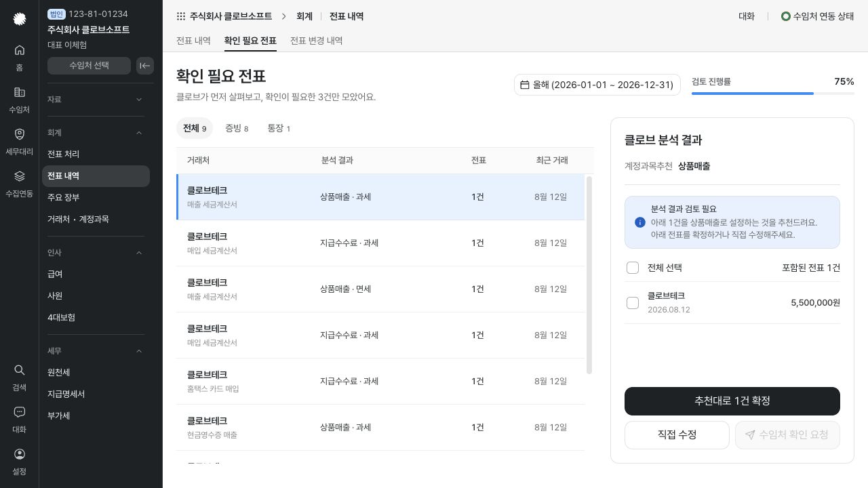Click the 직접 수정 button
This screenshot has height=488, width=868.
tap(677, 435)
